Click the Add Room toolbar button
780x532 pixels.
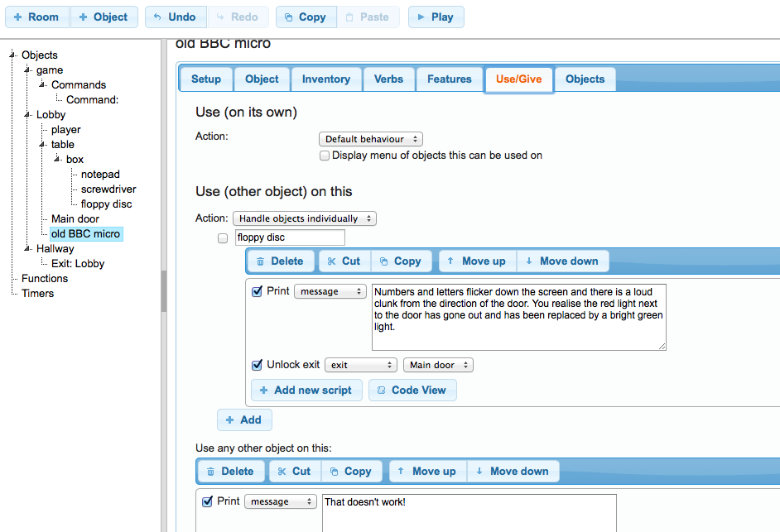[36, 17]
